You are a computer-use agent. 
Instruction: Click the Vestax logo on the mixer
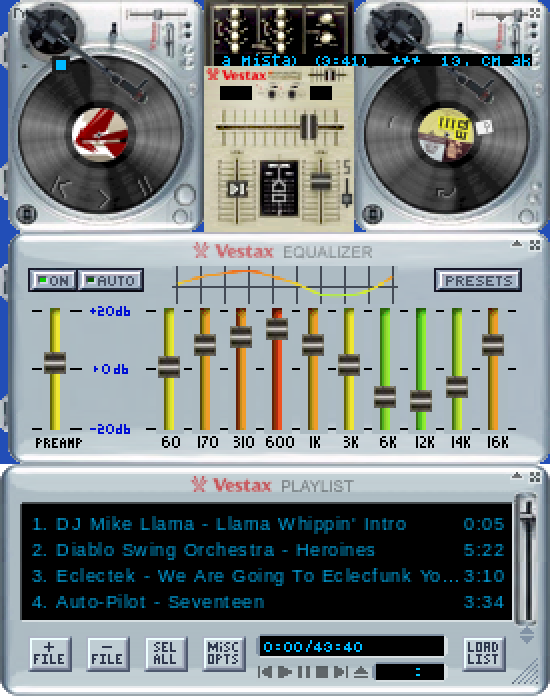pos(237,75)
